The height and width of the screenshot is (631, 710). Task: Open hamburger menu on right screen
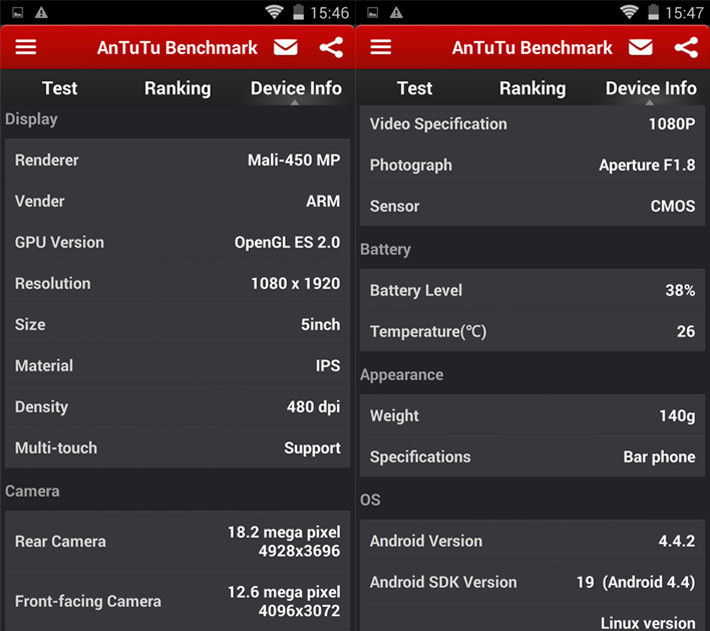pos(381,48)
